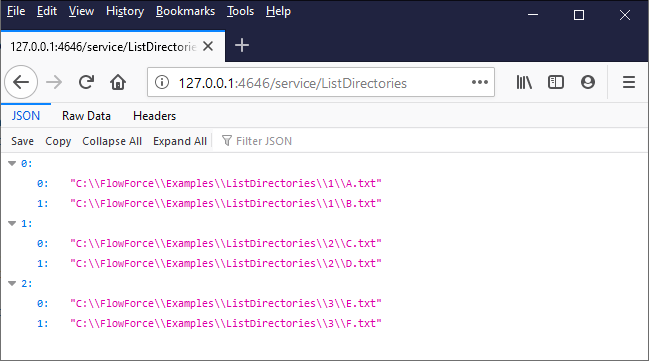The image size is (649, 361).
Task: Open the History menu
Action: [125, 11]
